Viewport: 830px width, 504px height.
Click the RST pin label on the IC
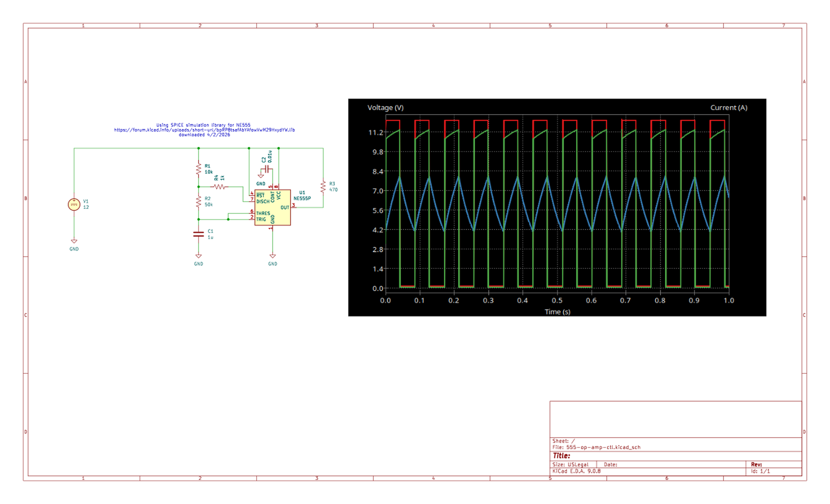pyautogui.click(x=260, y=195)
